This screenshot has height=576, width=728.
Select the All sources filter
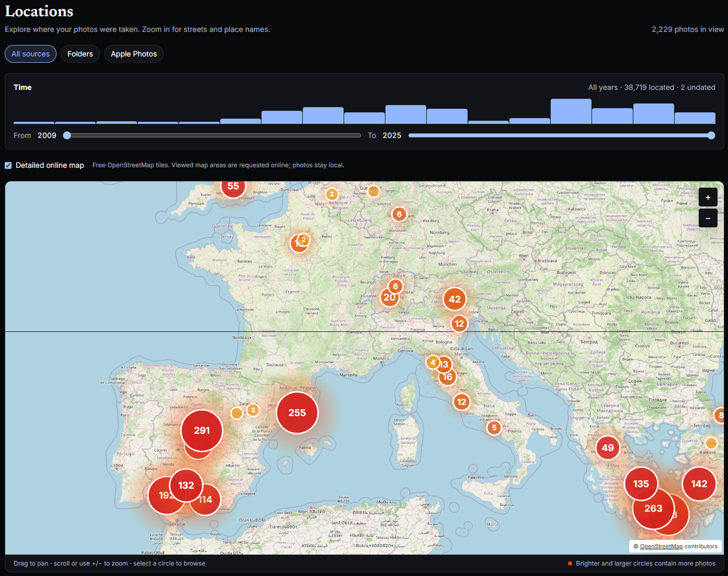click(x=30, y=54)
